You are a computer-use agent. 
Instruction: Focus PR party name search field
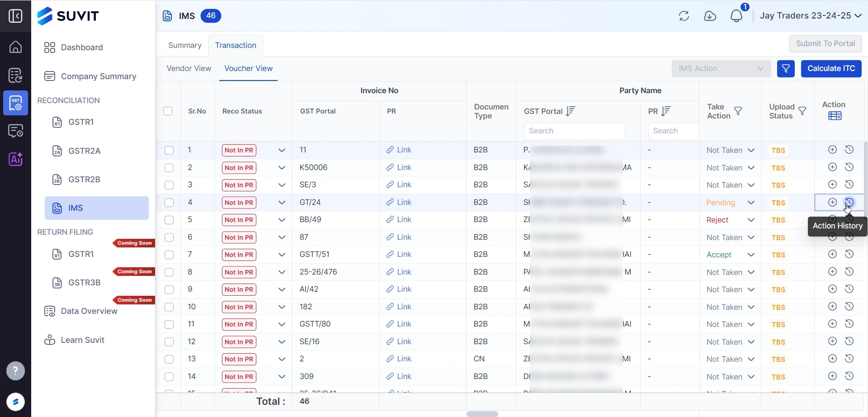tap(674, 131)
